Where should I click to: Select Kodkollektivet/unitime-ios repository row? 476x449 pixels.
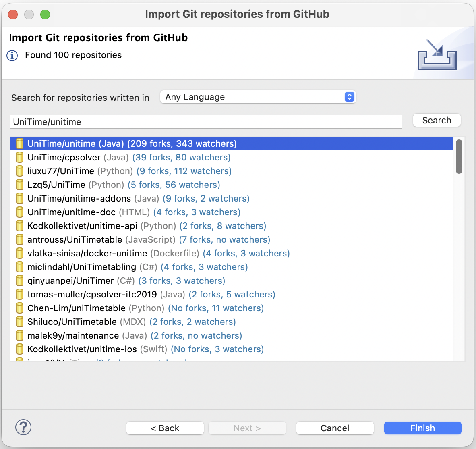pos(231,349)
